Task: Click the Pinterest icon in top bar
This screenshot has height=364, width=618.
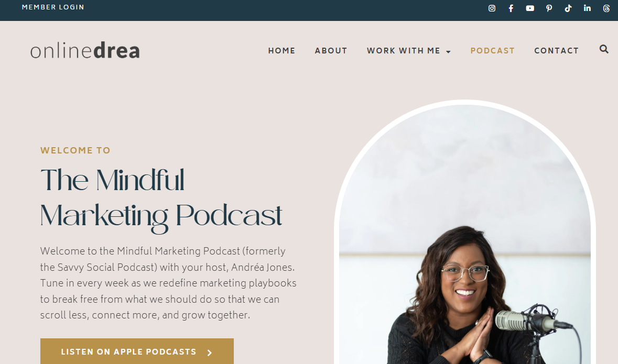Action: pyautogui.click(x=549, y=8)
